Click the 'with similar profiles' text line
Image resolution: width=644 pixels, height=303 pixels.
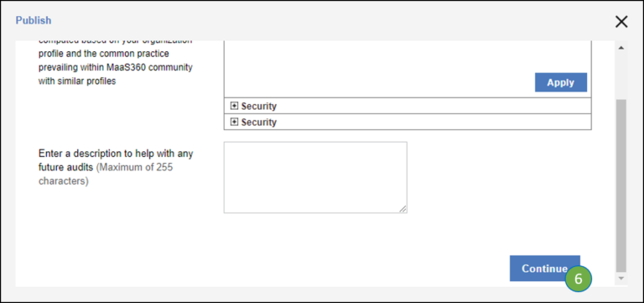[x=77, y=81]
